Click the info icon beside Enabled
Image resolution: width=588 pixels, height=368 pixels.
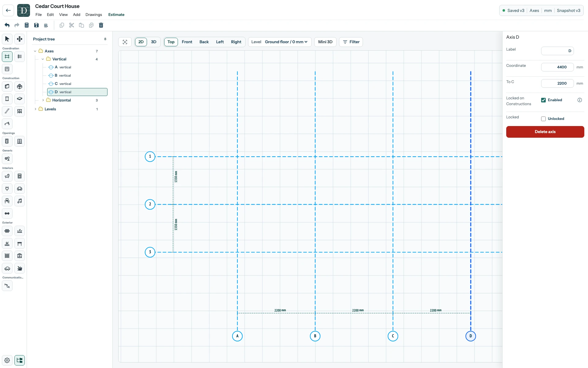(580, 100)
